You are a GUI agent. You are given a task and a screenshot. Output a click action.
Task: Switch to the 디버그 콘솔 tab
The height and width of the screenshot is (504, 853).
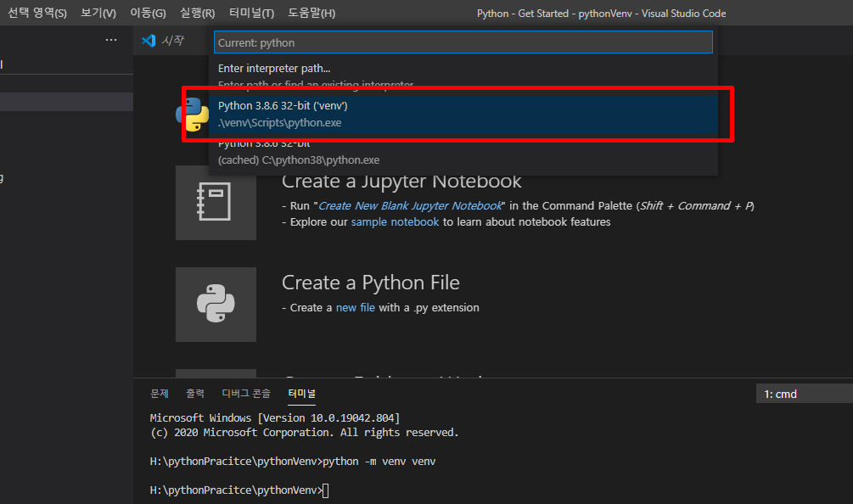(245, 393)
